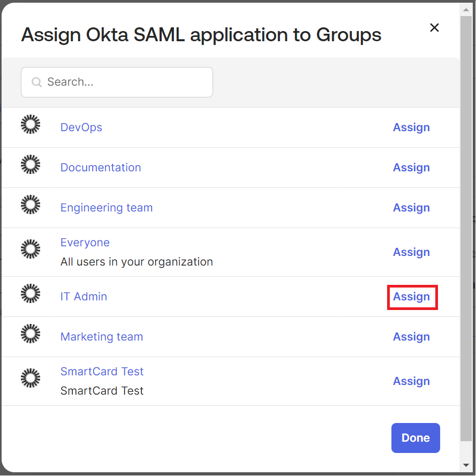Click the IT Admin group icon

(x=31, y=293)
